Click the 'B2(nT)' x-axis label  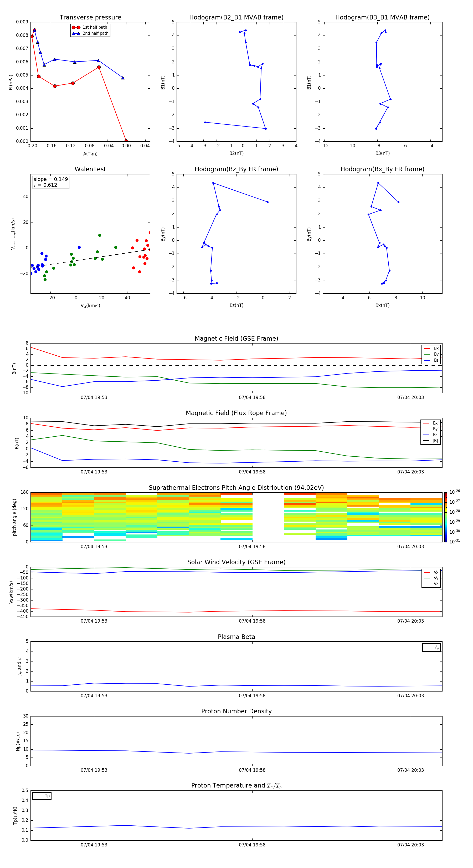click(x=236, y=153)
